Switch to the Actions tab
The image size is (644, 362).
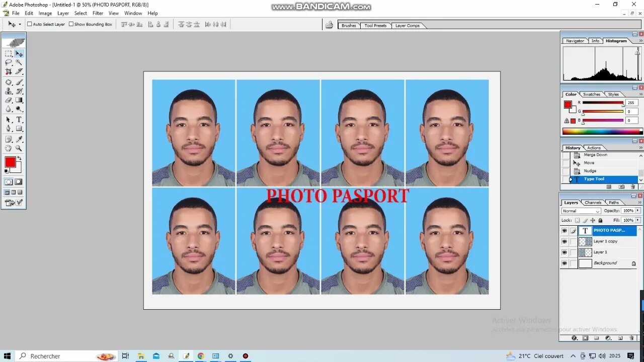point(594,148)
